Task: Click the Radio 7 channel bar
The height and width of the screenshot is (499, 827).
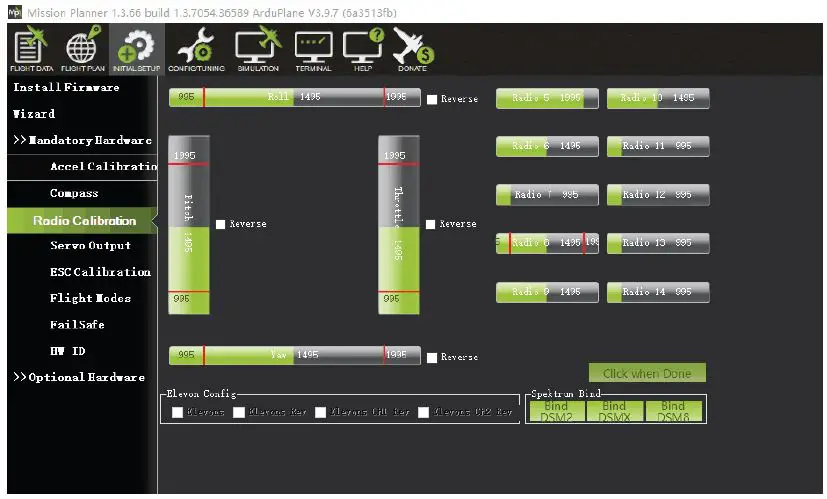Action: (547, 195)
